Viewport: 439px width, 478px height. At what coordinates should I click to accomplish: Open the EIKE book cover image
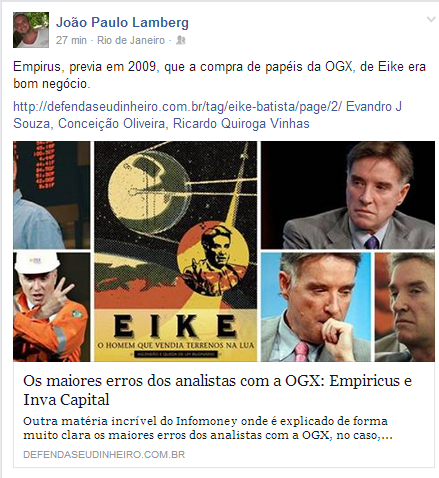coord(176,251)
